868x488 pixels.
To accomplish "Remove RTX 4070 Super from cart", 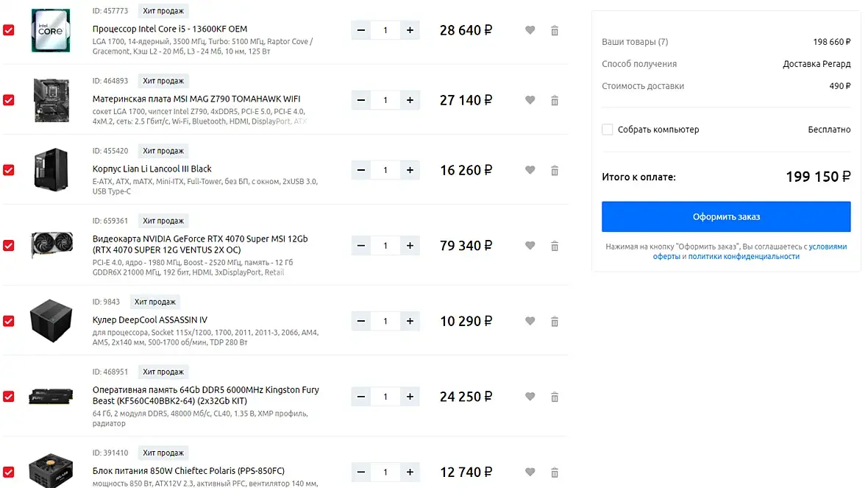I will (x=555, y=246).
